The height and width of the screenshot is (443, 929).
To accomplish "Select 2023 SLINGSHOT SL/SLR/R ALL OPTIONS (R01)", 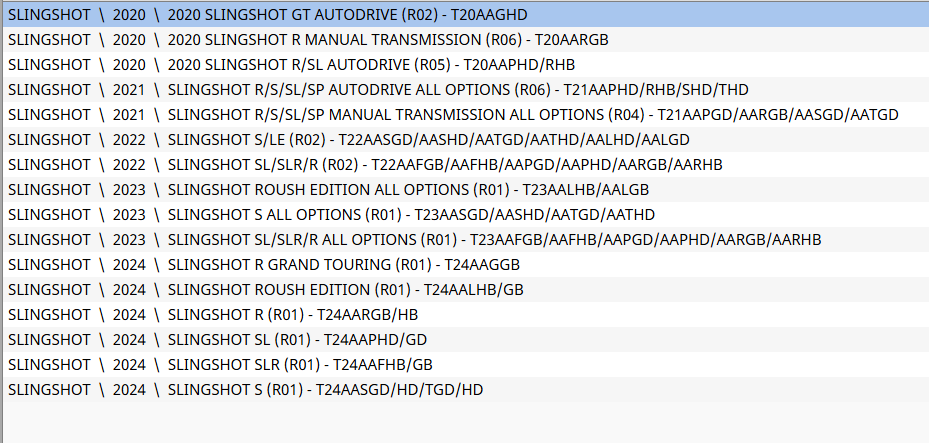I will pos(466,239).
